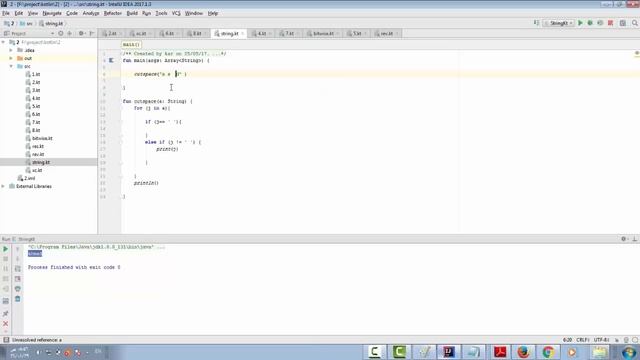Click the run gutter icon beside main

click(111, 60)
